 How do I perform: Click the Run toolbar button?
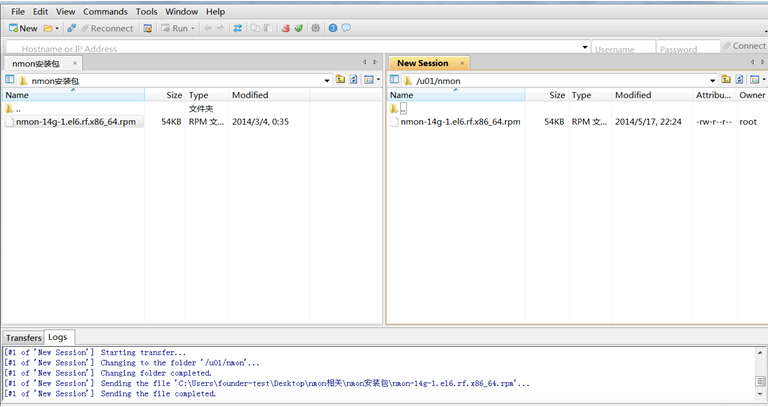(175, 28)
